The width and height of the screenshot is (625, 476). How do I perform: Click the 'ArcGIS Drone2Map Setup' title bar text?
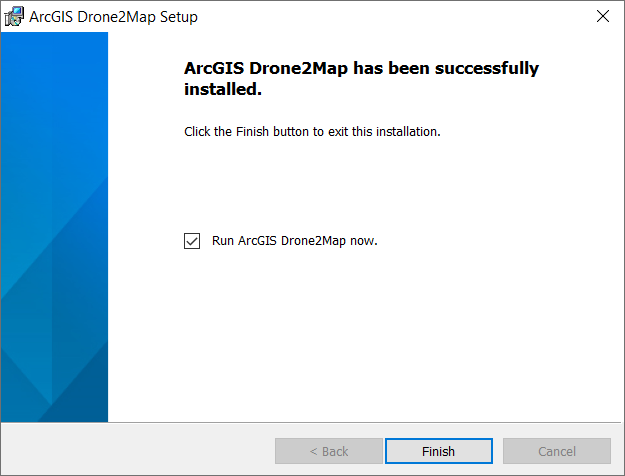pyautogui.click(x=113, y=17)
